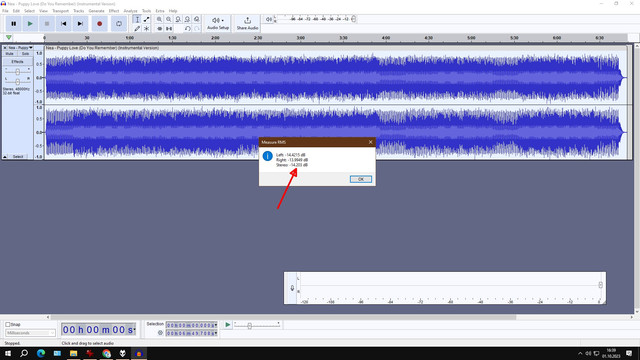This screenshot has height=360, width=640.
Task: Click the Undo arrow in the toolbar
Action: pos(187,29)
